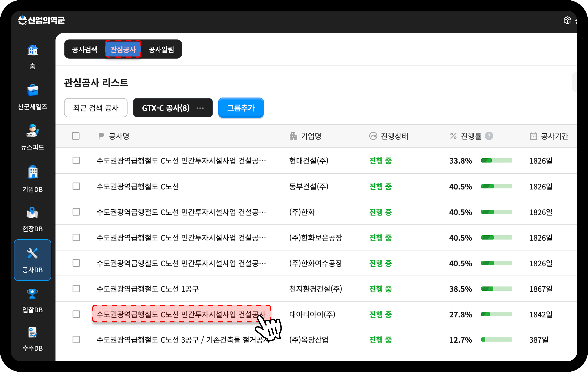Open 수주DB contract document icon

33,333
